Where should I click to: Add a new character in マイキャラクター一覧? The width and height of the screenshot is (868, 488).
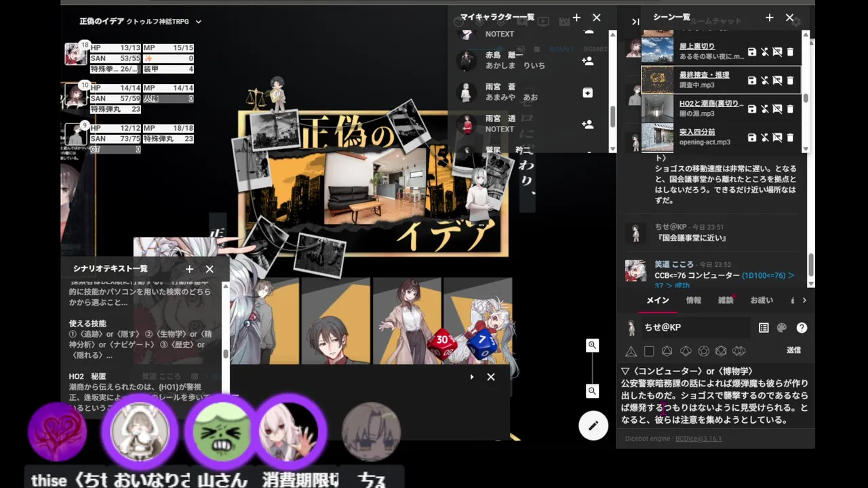point(576,18)
